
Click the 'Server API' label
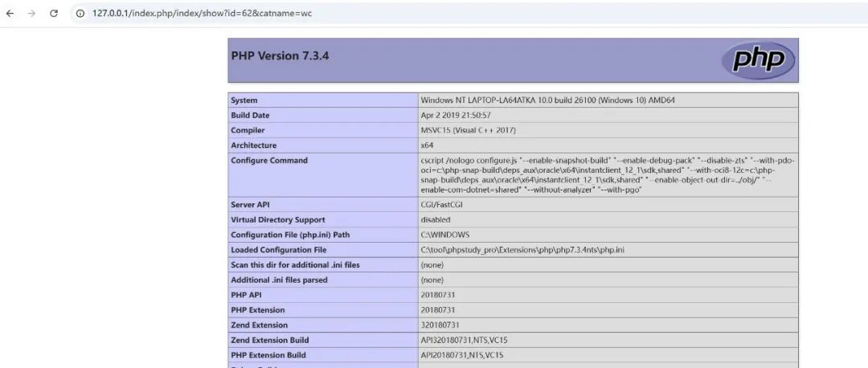(252, 205)
